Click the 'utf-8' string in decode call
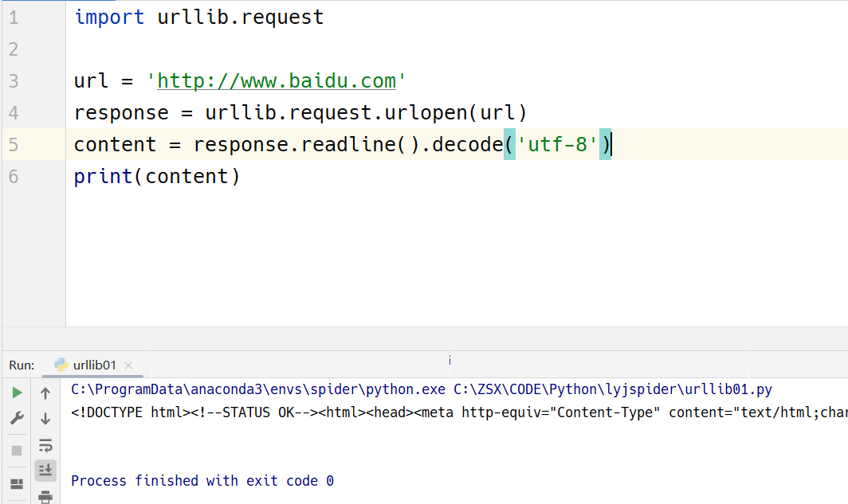 click(557, 145)
